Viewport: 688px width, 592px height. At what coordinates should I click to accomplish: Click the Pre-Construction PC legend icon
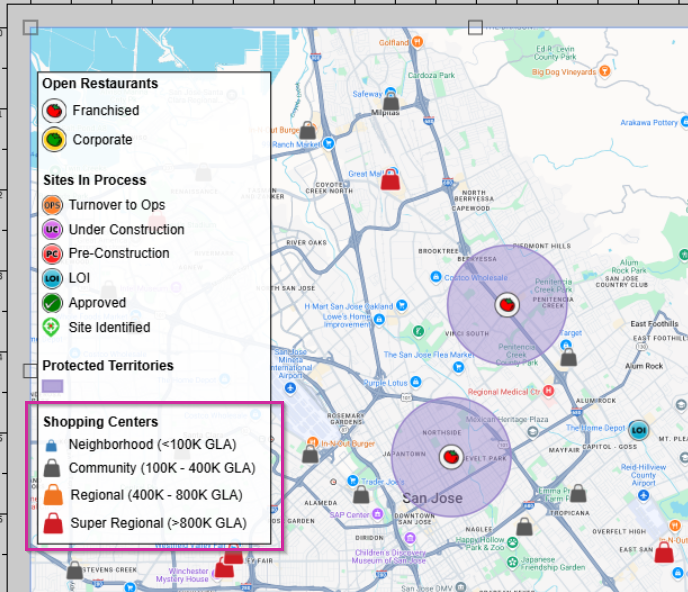54,254
